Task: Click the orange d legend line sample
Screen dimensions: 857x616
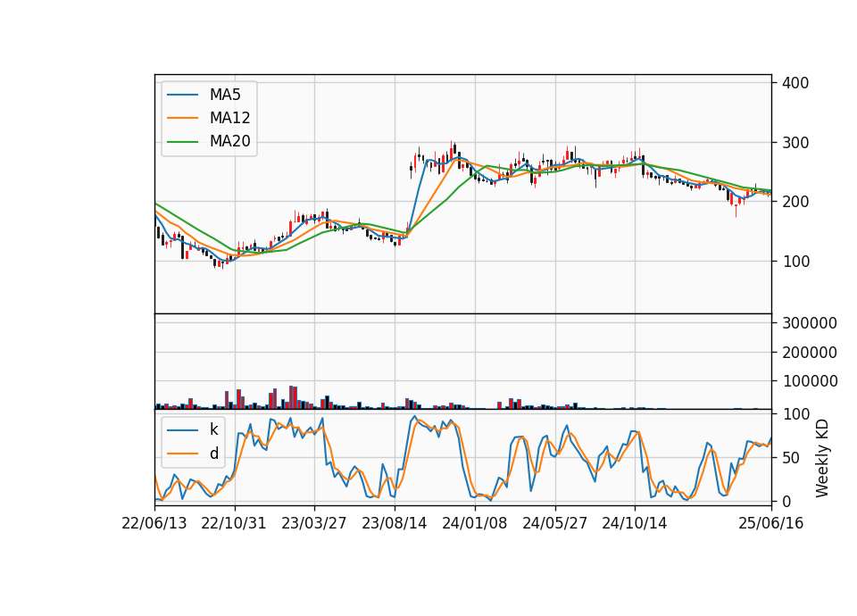Action: [x=182, y=454]
